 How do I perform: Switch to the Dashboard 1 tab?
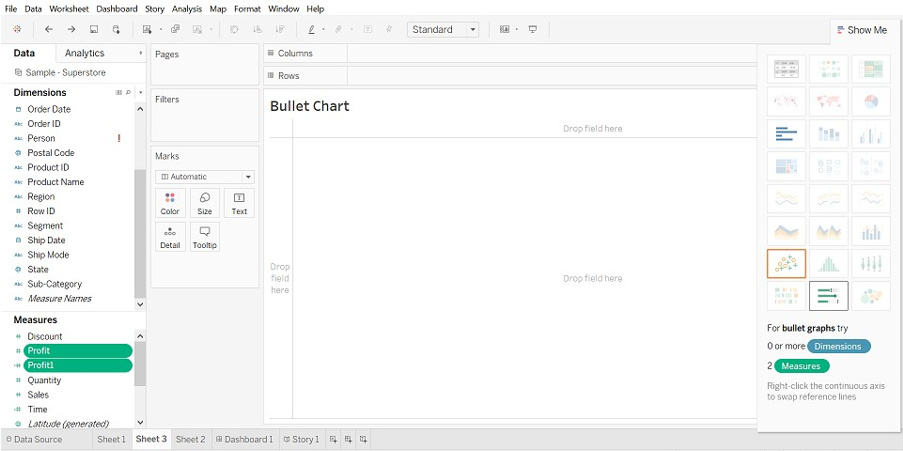(x=245, y=439)
